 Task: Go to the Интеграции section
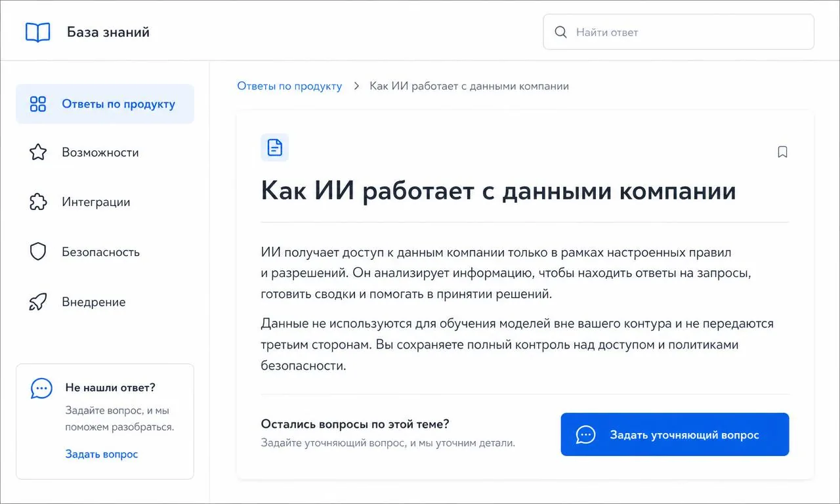coord(105,202)
